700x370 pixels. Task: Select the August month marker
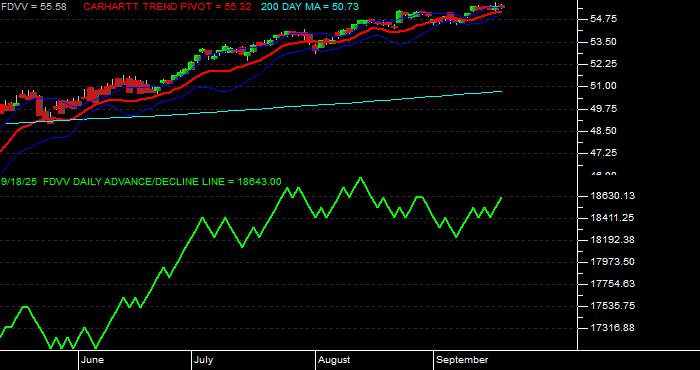(x=334, y=360)
